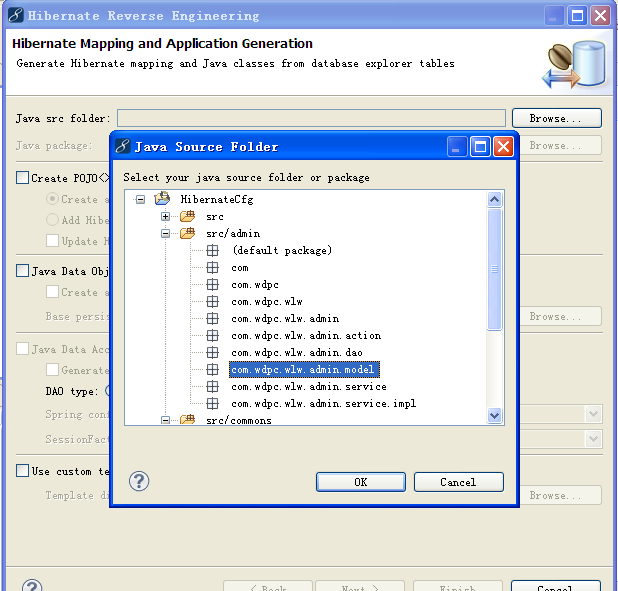Collapse the src/admin folder node
Viewport: 618px width, 591px height.
(166, 234)
